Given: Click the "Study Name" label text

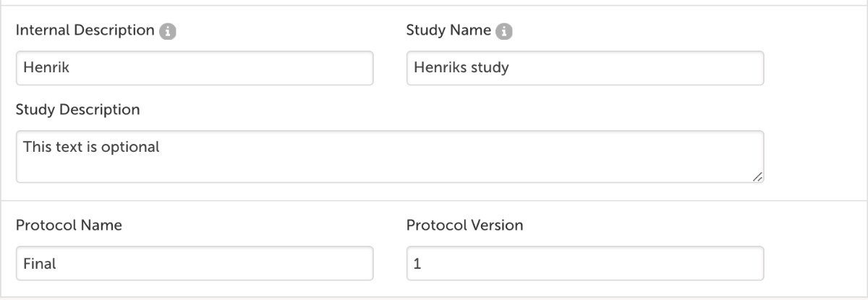Looking at the screenshot, I should point(448,31).
